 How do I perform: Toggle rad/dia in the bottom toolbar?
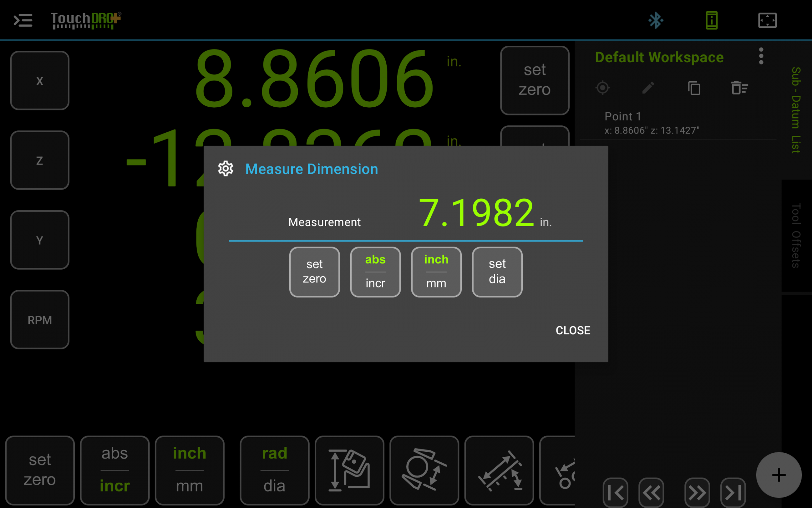274,470
